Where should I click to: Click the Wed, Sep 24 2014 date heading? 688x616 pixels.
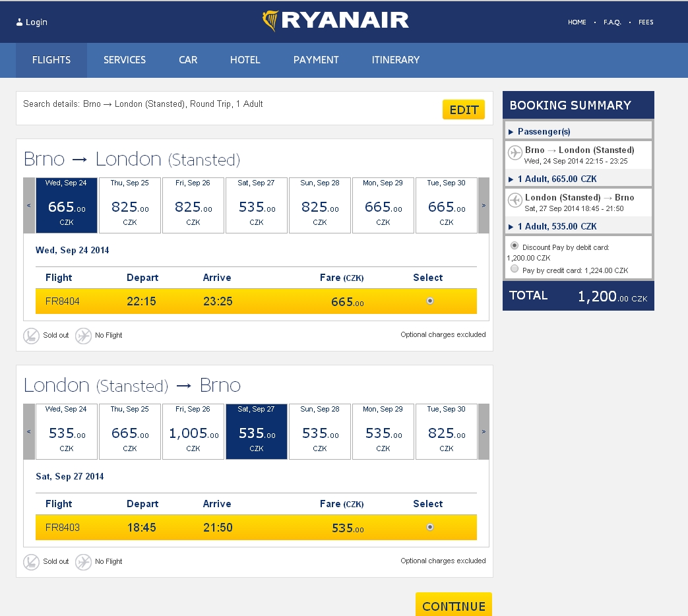click(73, 250)
